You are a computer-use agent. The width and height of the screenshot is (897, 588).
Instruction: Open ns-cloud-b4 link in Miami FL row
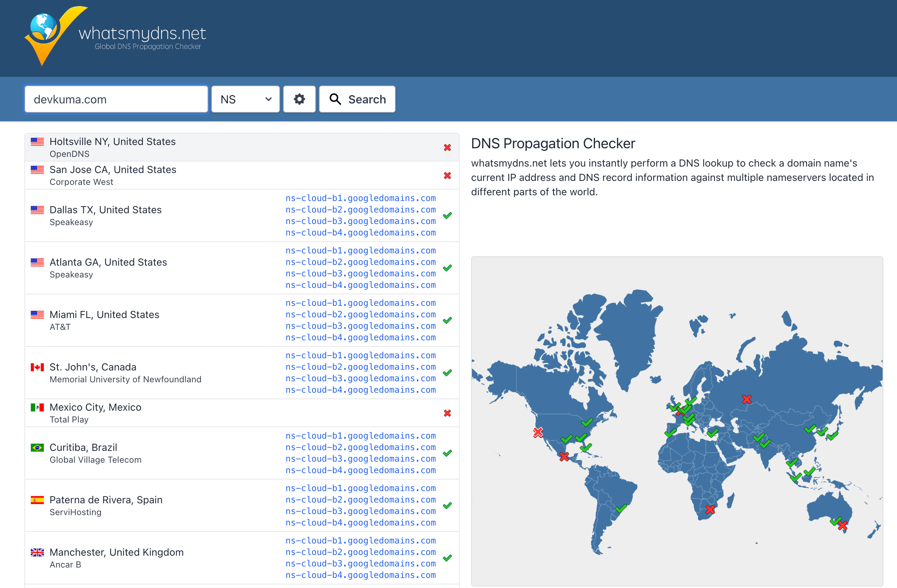pos(360,337)
